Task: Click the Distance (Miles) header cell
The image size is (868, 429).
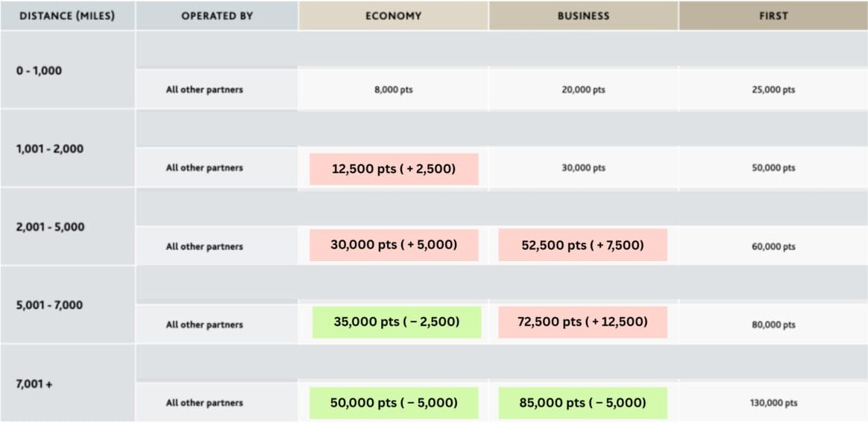Action: (x=67, y=16)
